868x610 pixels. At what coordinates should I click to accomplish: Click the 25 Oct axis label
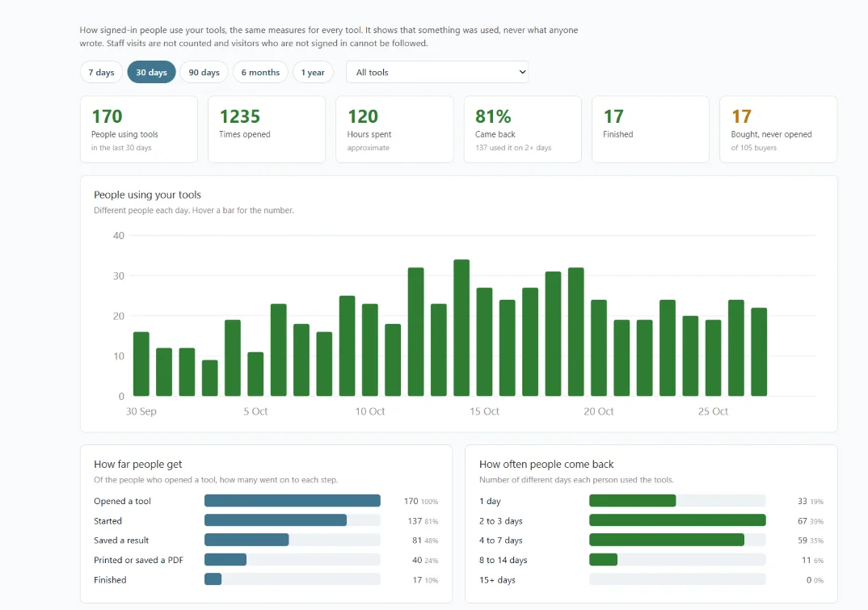(713, 411)
